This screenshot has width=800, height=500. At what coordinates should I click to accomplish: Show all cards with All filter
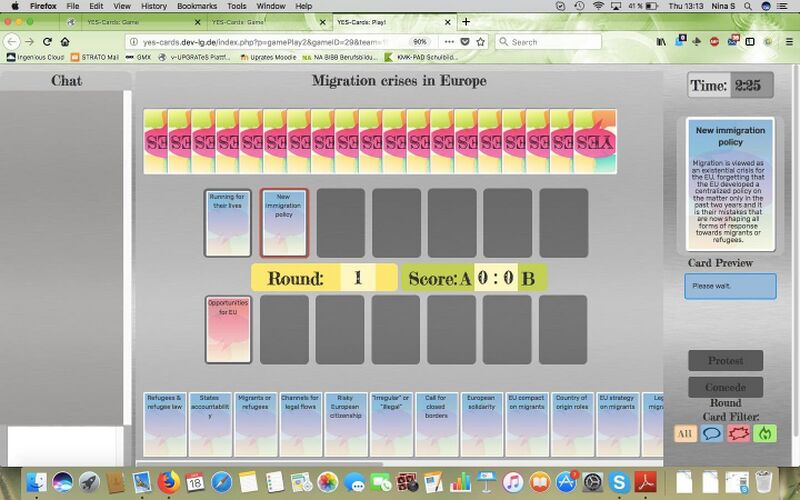[x=685, y=434]
